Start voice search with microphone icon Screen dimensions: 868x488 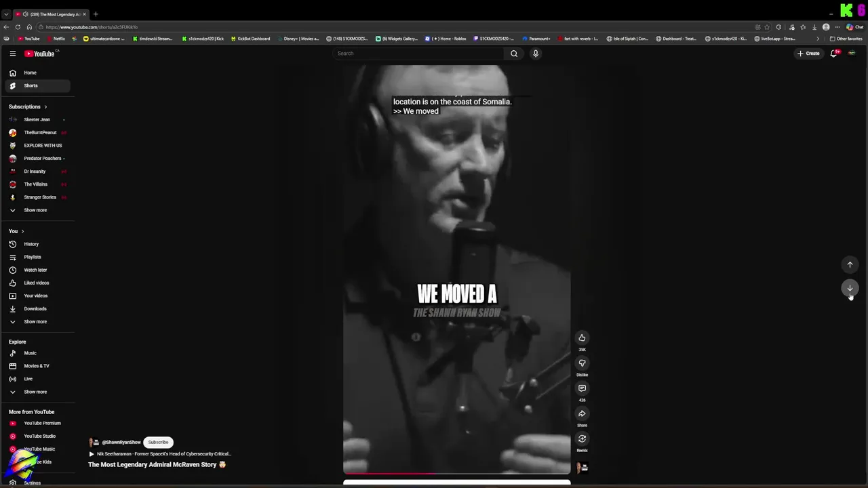(536, 54)
